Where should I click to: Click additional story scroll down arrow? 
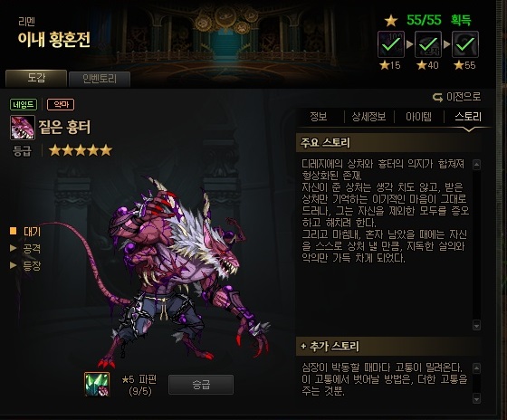click(476, 398)
